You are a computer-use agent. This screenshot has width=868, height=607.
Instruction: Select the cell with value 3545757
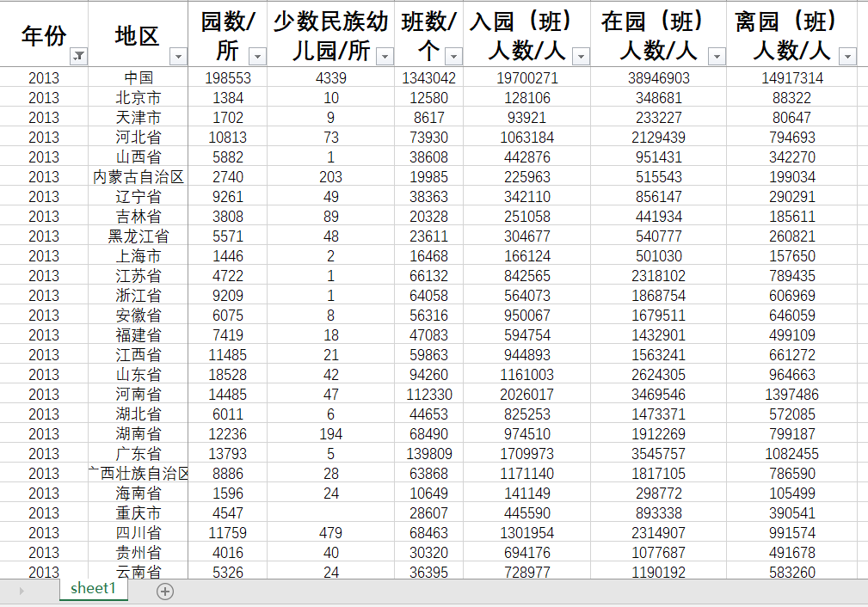(658, 454)
